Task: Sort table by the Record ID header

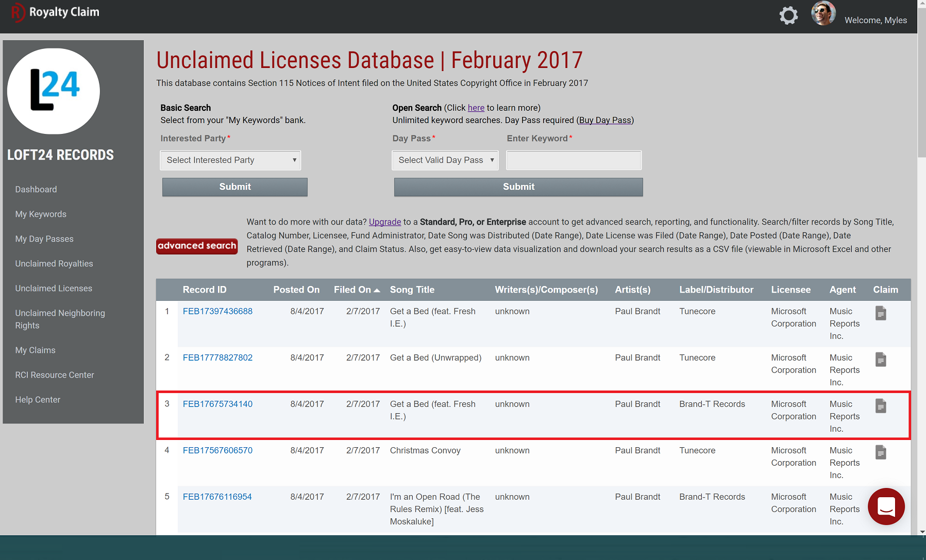Action: [x=205, y=290]
